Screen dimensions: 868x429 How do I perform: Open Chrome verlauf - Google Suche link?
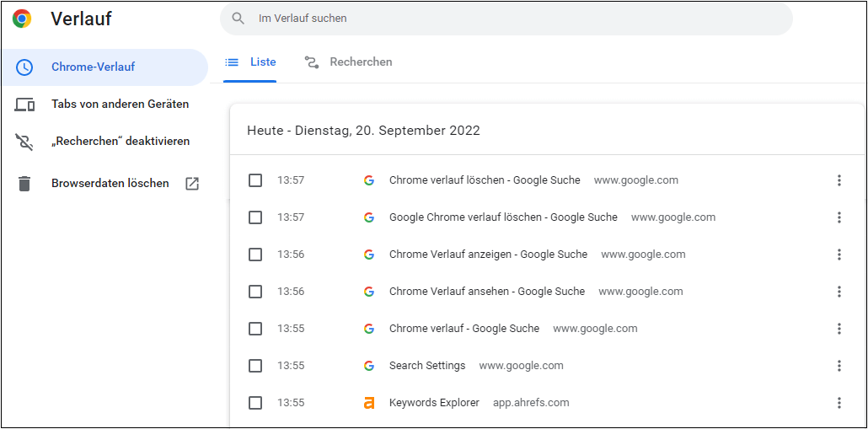pos(464,329)
